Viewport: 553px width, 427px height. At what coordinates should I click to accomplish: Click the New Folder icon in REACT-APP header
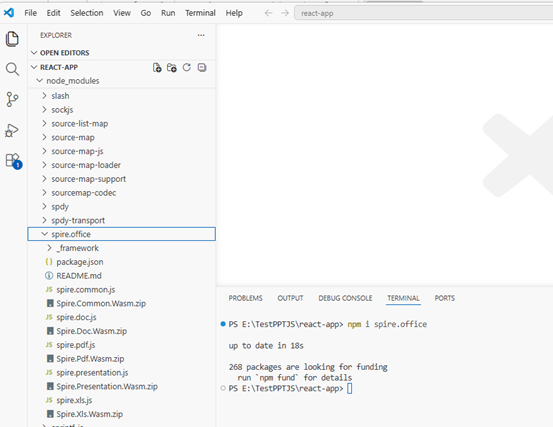click(172, 67)
